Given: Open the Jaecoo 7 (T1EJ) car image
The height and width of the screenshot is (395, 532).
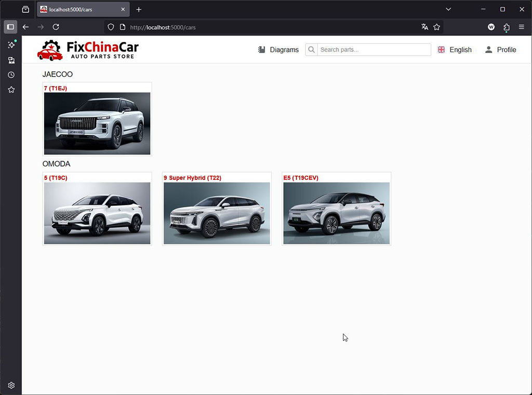Looking at the screenshot, I should click(x=97, y=123).
